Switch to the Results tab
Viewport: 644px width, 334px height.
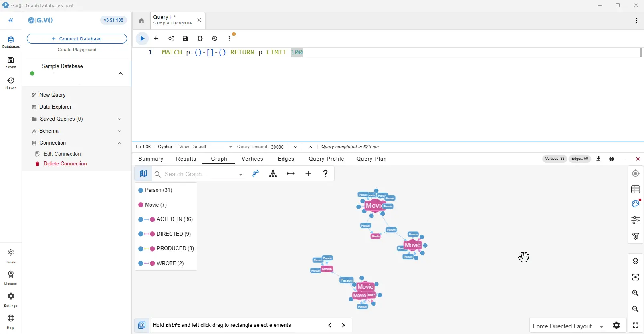[x=186, y=159]
